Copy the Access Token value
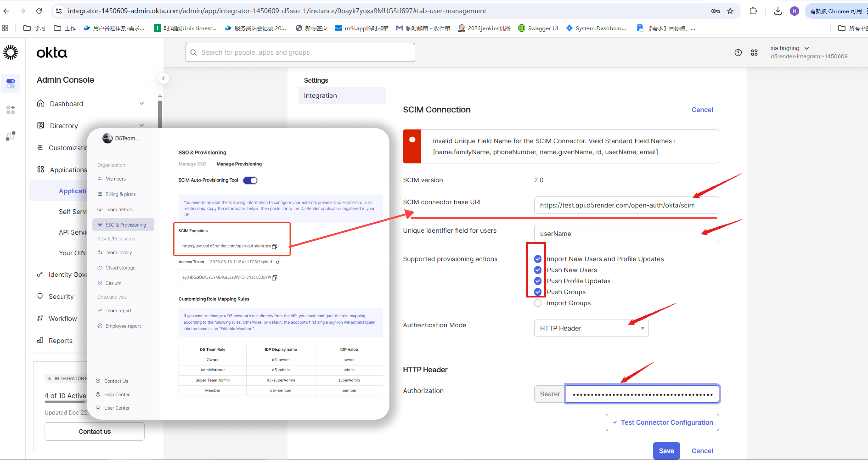This screenshot has width=868, height=460. [275, 278]
